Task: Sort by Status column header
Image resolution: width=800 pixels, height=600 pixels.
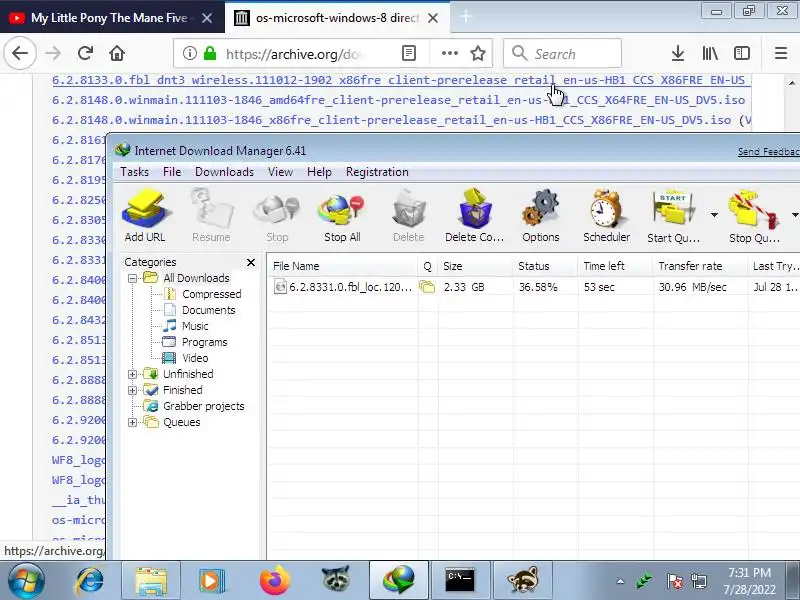Action: click(x=545, y=266)
